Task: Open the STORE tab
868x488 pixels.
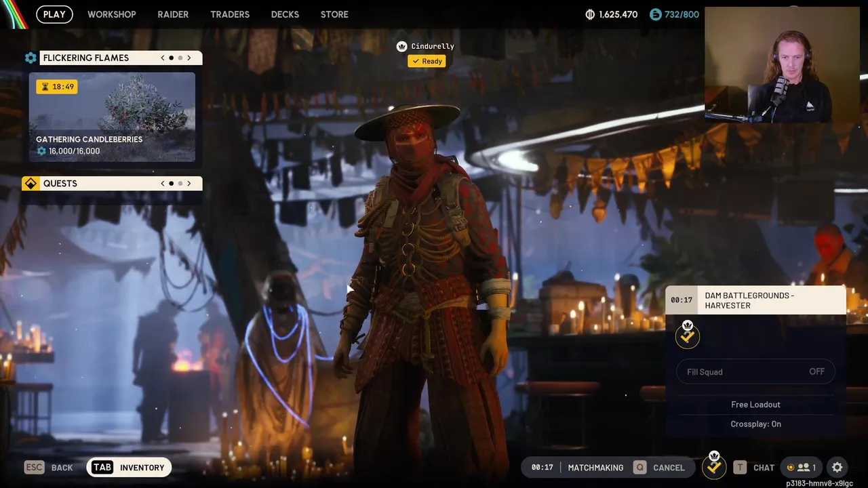Action: tap(334, 14)
